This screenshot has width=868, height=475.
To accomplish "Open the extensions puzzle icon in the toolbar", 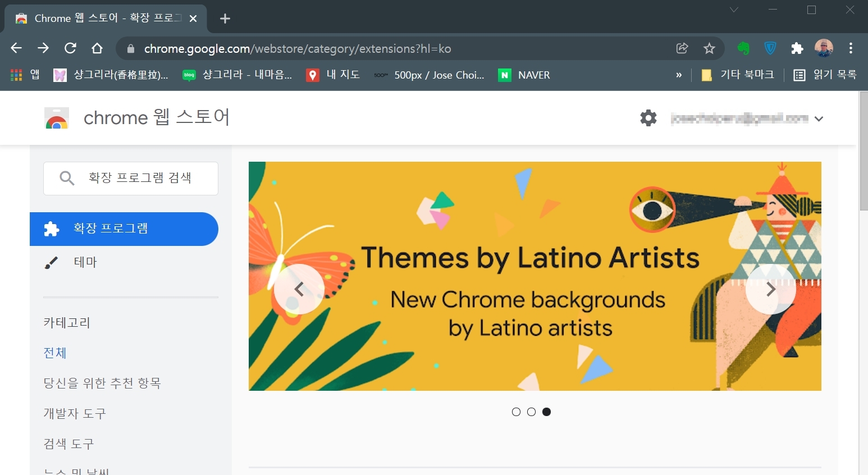I will (x=797, y=48).
